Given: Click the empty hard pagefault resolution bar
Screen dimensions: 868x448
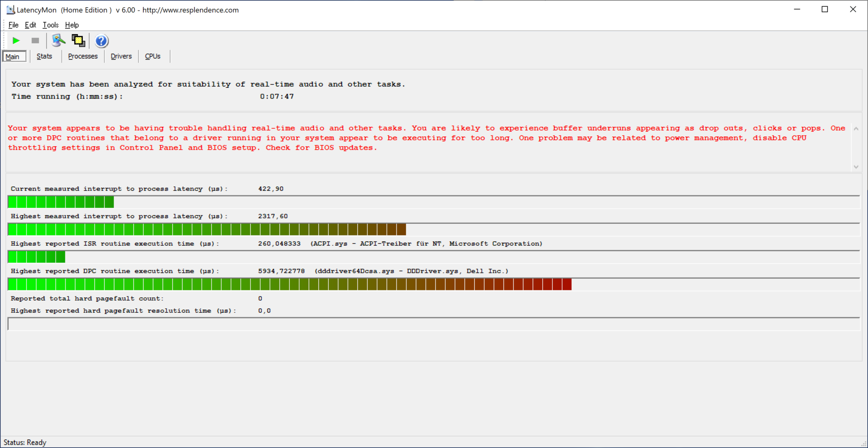Looking at the screenshot, I should [434, 324].
